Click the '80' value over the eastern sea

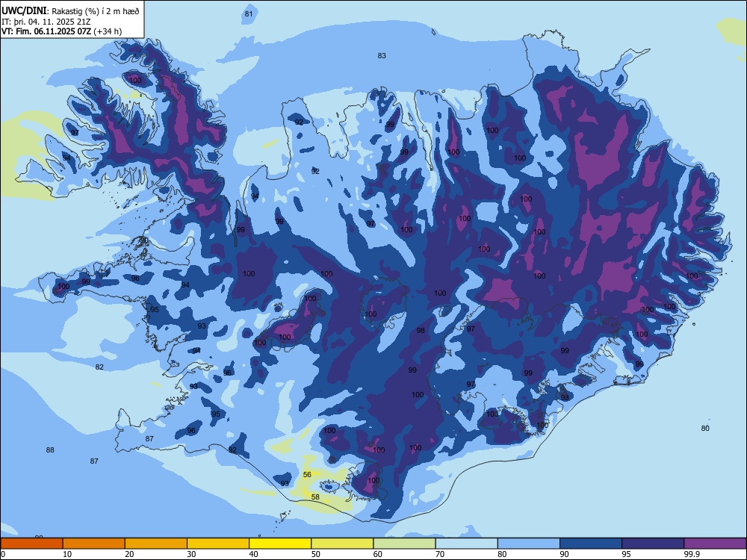(705, 428)
